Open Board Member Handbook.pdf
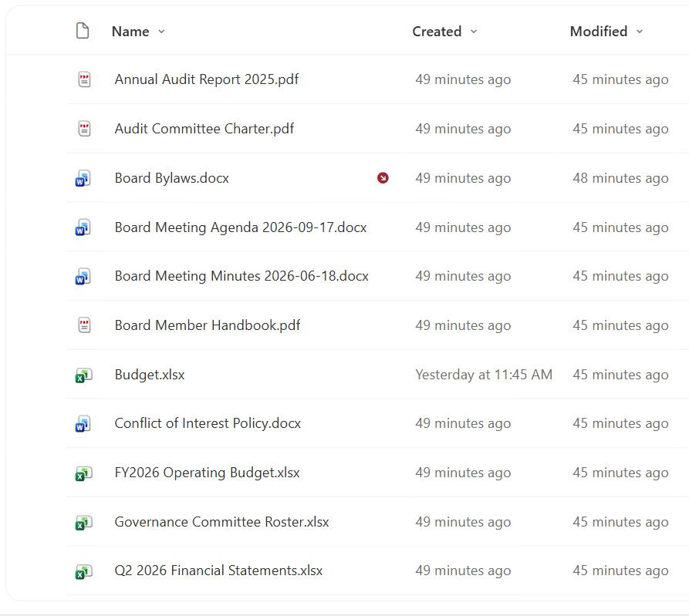 click(208, 325)
